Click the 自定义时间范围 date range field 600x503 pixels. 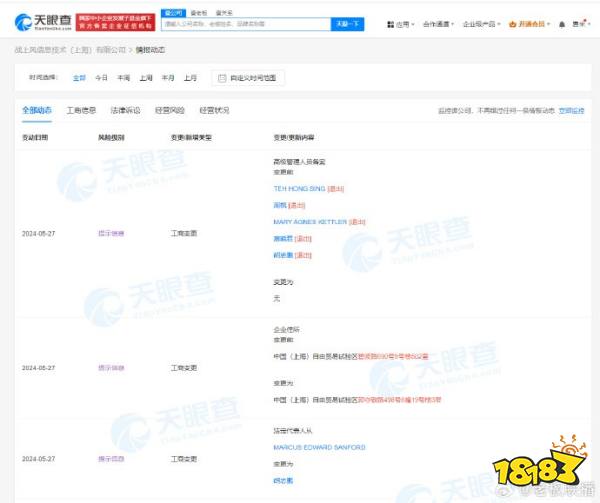pyautogui.click(x=257, y=77)
